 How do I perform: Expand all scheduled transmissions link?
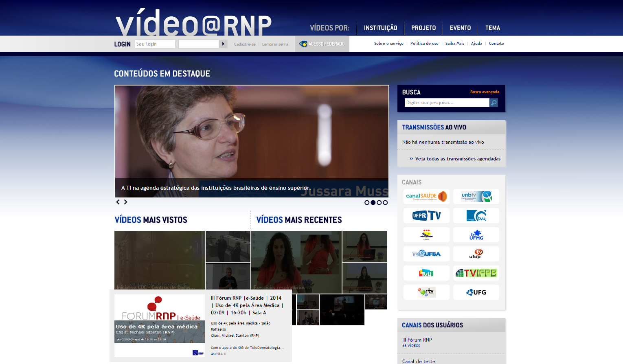tap(457, 159)
